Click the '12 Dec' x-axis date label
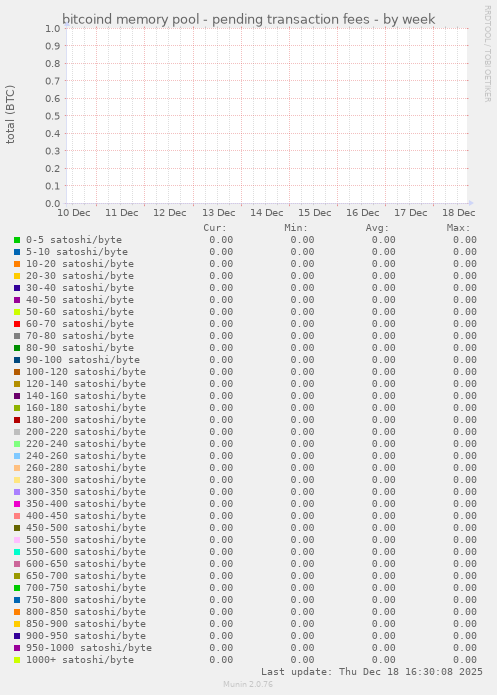This screenshot has width=497, height=695. pos(170,213)
